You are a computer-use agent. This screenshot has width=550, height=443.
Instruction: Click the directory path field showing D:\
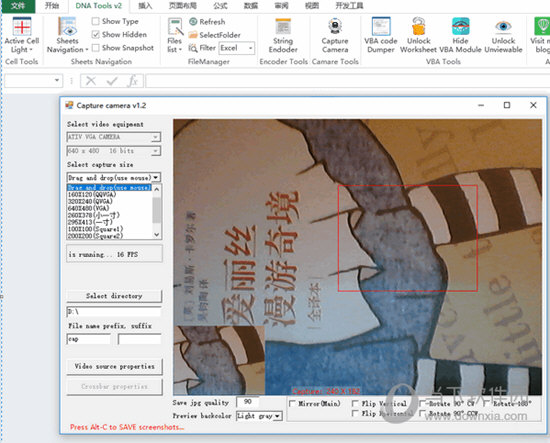pyautogui.click(x=114, y=311)
